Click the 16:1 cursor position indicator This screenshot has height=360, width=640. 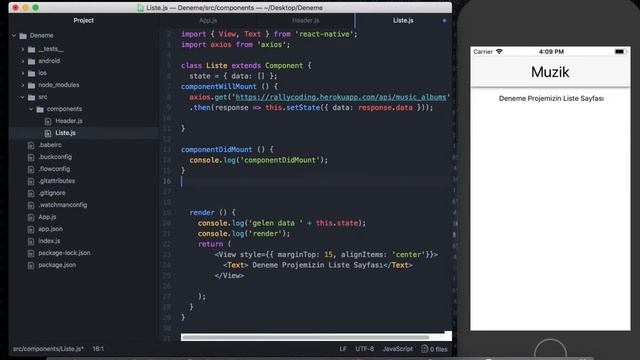tap(98, 349)
